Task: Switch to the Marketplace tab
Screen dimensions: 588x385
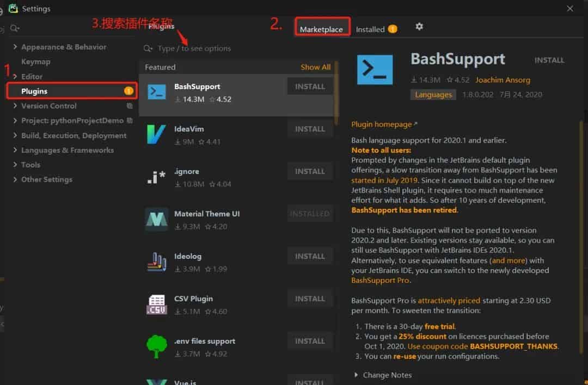Action: tap(321, 29)
